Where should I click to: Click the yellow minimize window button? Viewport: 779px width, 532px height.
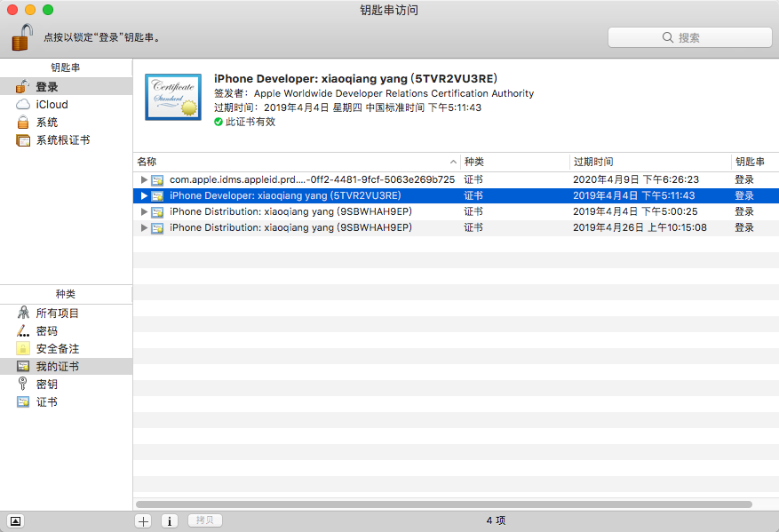click(30, 10)
